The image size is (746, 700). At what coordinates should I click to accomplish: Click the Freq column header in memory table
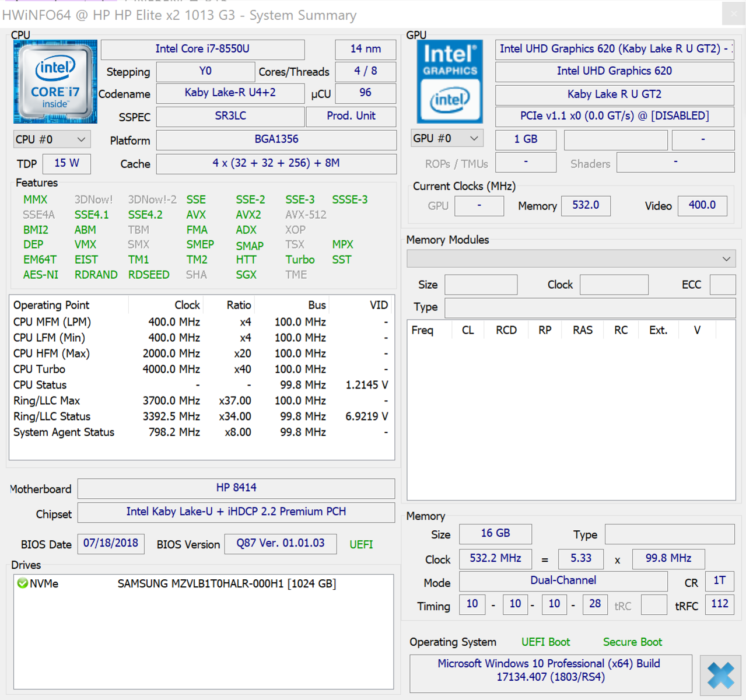pyautogui.click(x=422, y=330)
